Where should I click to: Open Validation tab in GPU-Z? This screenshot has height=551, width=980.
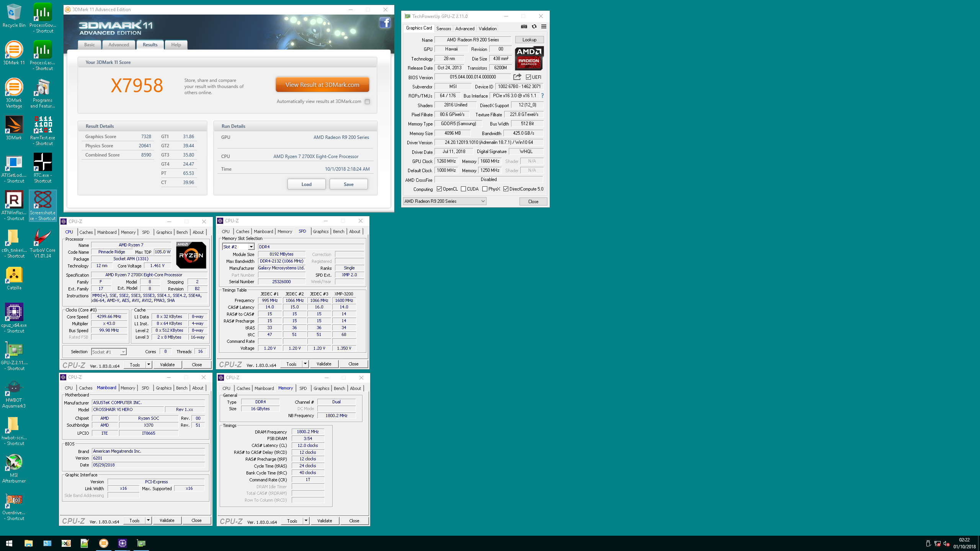(x=488, y=29)
